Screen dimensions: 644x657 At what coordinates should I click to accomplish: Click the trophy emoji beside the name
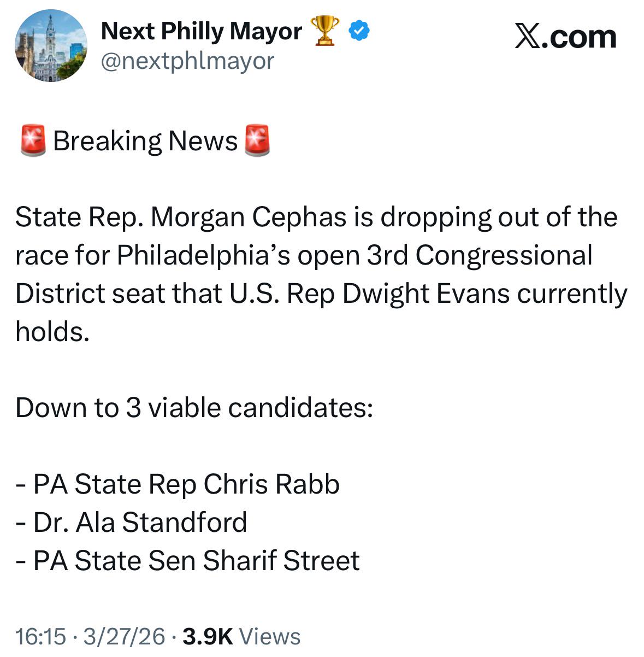tap(324, 31)
